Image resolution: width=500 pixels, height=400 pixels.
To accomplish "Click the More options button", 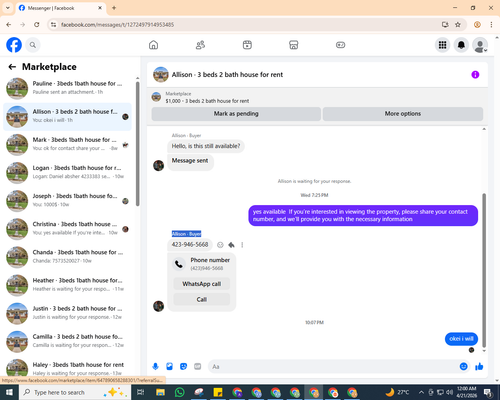I will pos(403,114).
